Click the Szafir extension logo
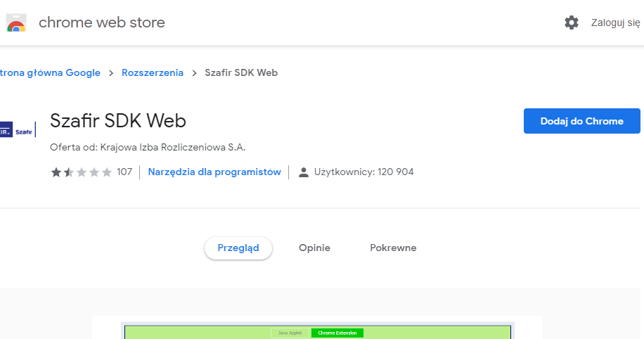The height and width of the screenshot is (339, 644). tap(18, 129)
